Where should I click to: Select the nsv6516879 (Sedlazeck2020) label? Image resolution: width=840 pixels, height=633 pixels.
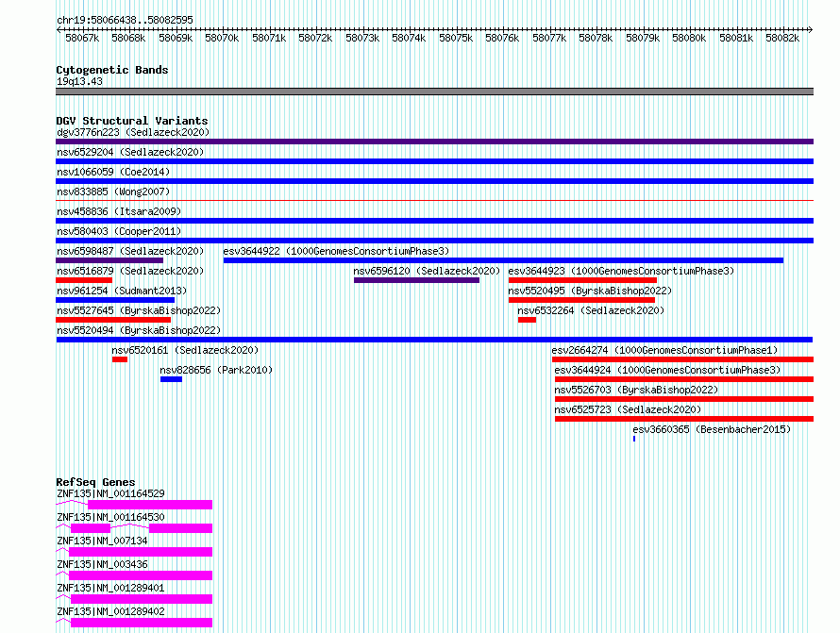(130, 271)
